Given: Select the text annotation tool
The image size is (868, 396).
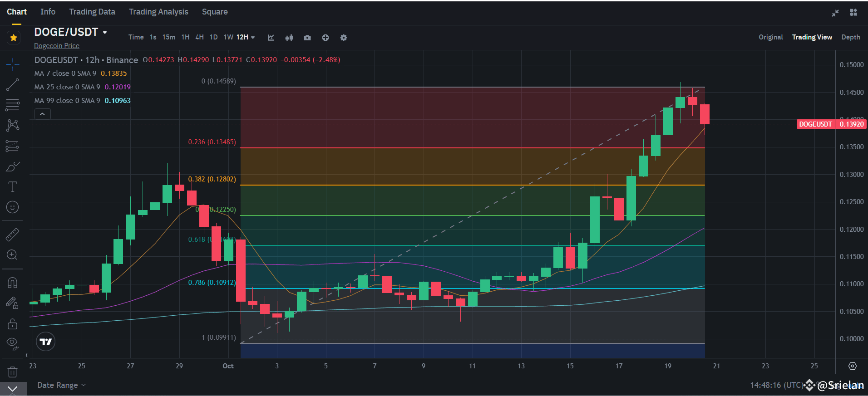Looking at the screenshot, I should 13,187.
